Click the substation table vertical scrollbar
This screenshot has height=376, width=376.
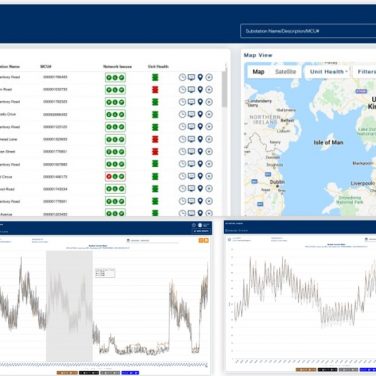coord(224,89)
